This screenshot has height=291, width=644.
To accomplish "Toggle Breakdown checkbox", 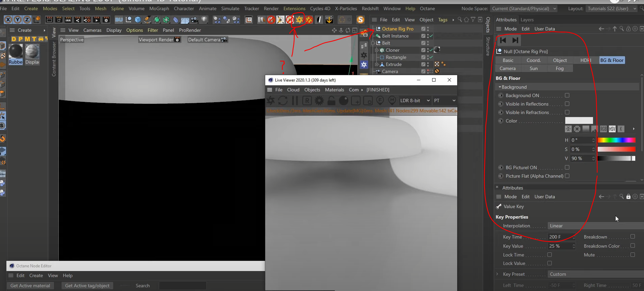I will pos(633,237).
